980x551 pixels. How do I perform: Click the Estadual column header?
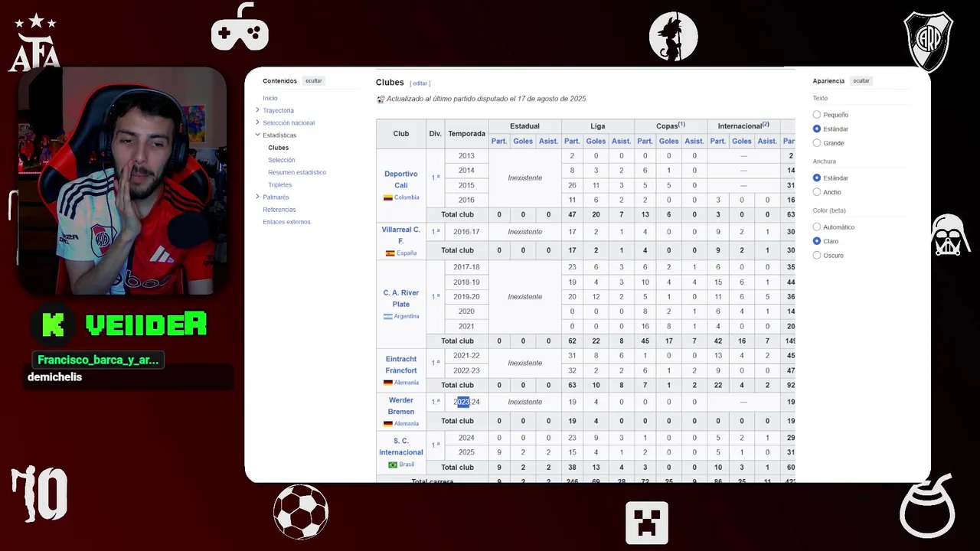[x=524, y=126]
